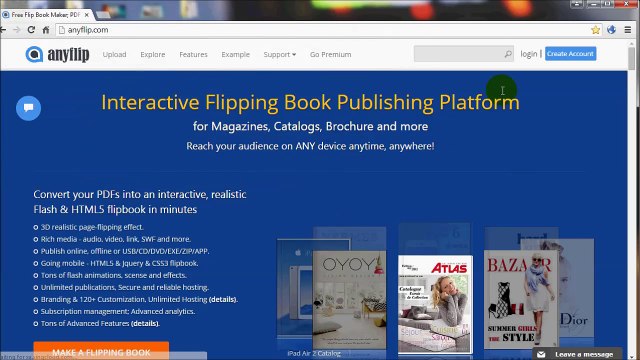Click the Leave a message bar
Image resolution: width=640 pixels, height=360 pixels.
(577, 354)
